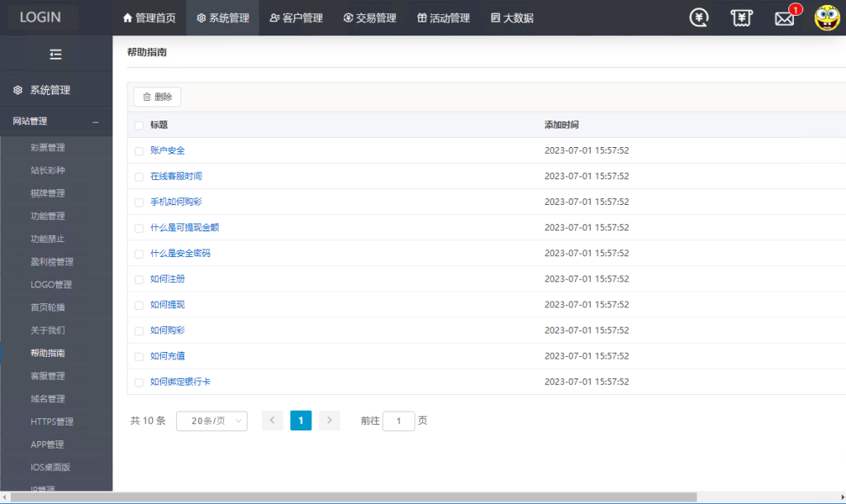Click the 前往 page number input field

coord(398,421)
